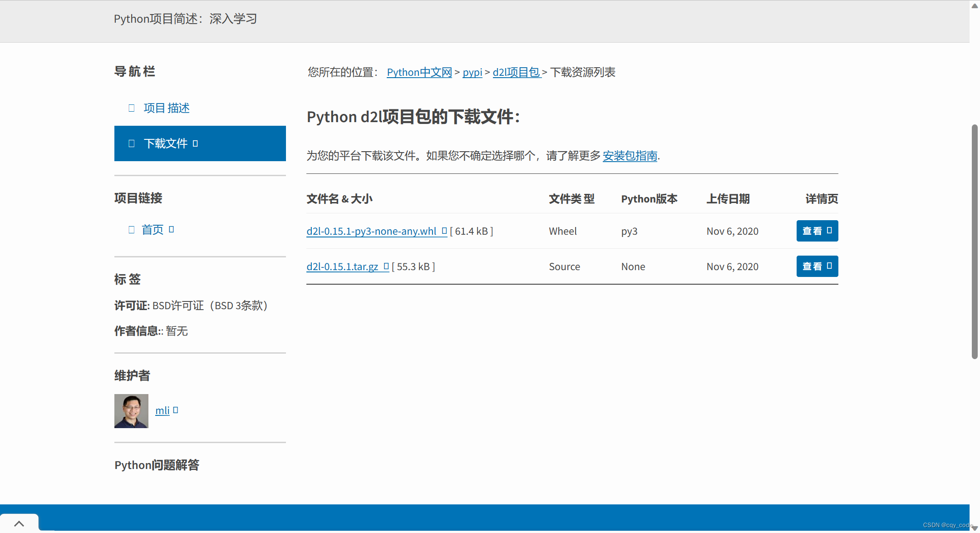Image resolution: width=980 pixels, height=533 pixels.
Task: Click the icon left of 下载文件
Action: pos(132,143)
